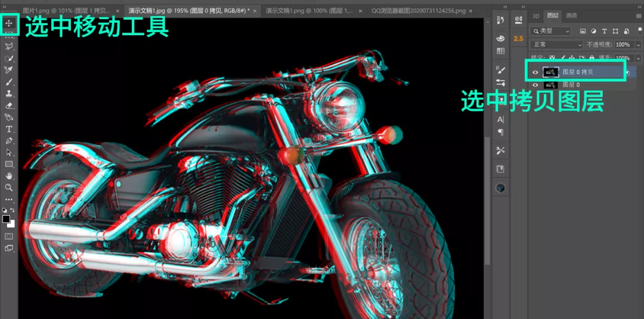This screenshot has width=644, height=319.
Task: Filter layers by shape layers
Action: pyautogui.click(x=615, y=31)
